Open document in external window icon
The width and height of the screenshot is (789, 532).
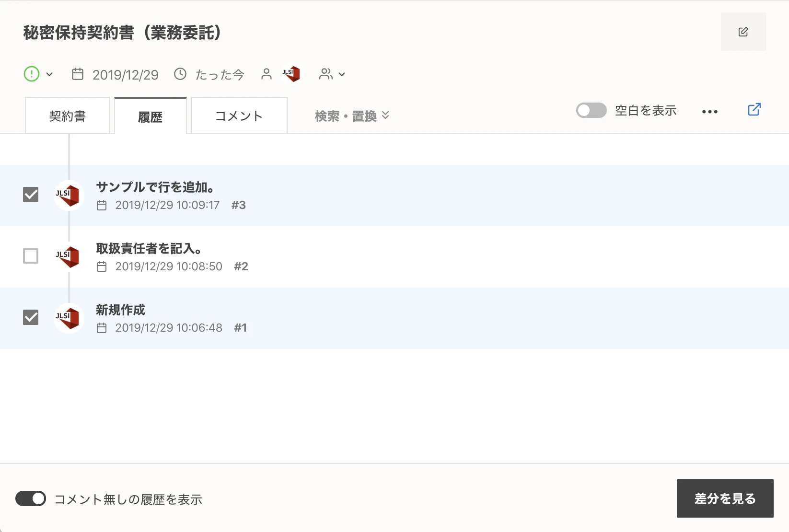point(754,110)
